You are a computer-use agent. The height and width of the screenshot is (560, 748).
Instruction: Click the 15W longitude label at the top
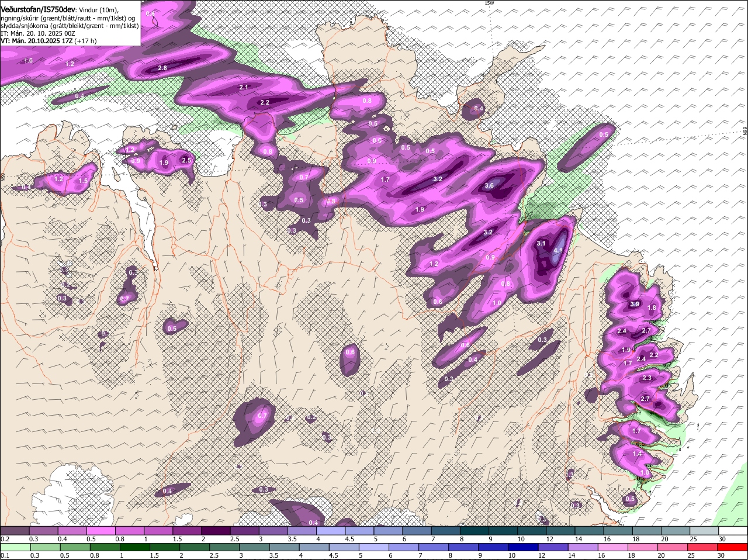(489, 3)
